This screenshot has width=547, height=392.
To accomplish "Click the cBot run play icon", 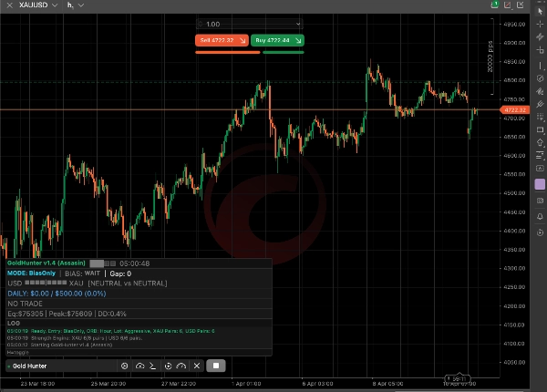I will point(125,366).
